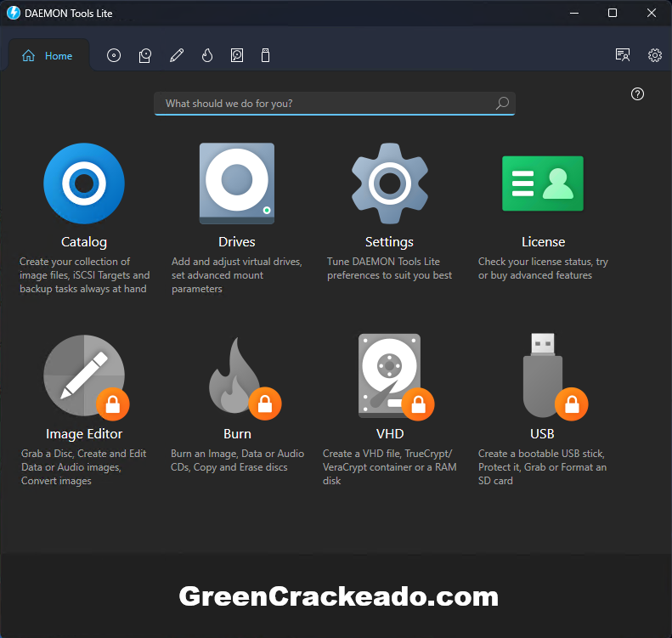Image resolution: width=672 pixels, height=638 pixels.
Task: Select the flame Burn toolbar icon
Action: (x=207, y=55)
